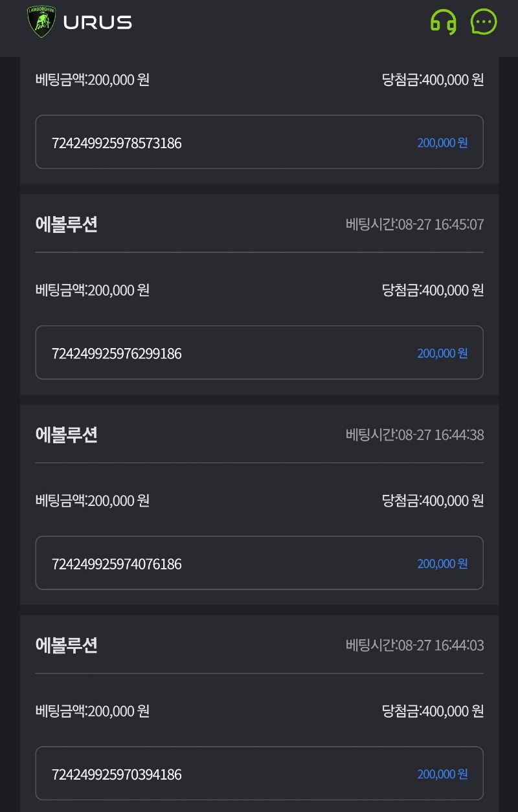Select bet ID 724249925970394186 row

pyautogui.click(x=259, y=774)
